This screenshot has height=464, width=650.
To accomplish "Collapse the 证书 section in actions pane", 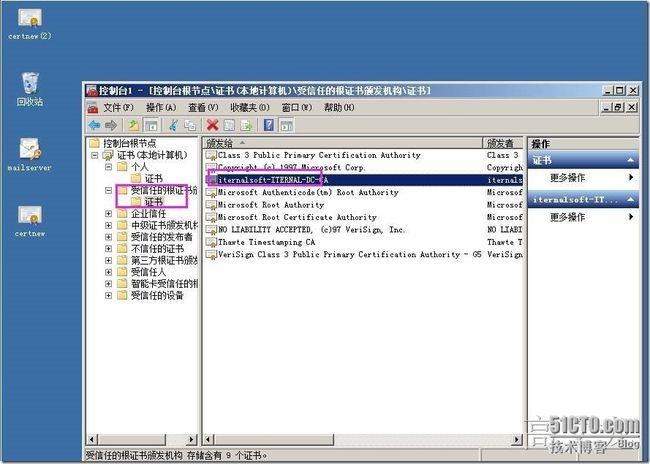I will coord(631,160).
